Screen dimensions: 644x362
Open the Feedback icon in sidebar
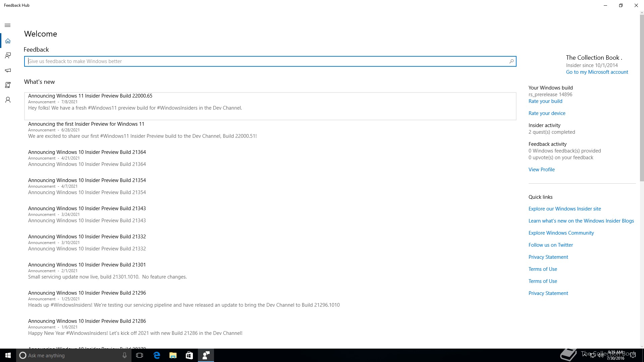coord(8,56)
